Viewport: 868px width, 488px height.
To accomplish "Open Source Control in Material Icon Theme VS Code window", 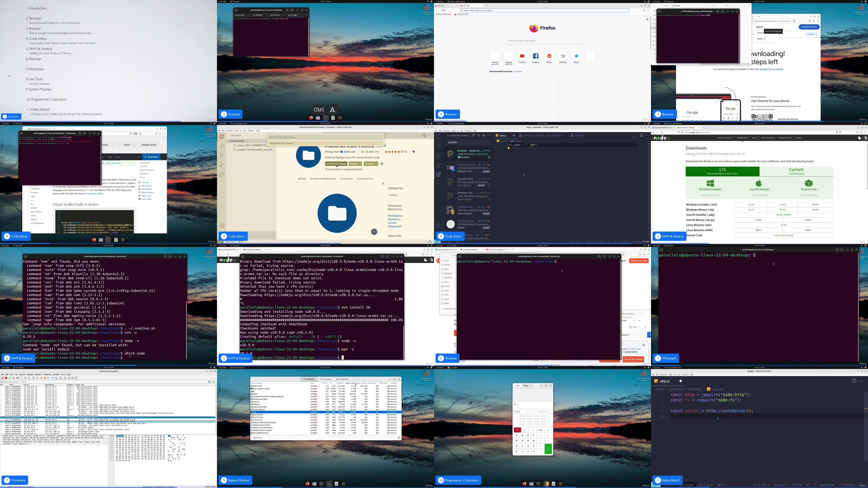I will pos(221,155).
